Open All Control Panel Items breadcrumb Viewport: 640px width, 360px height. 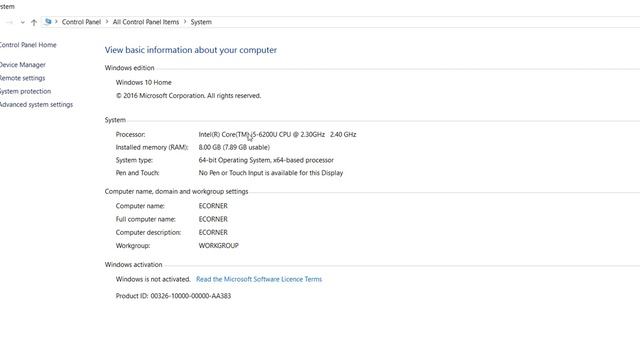(146, 22)
